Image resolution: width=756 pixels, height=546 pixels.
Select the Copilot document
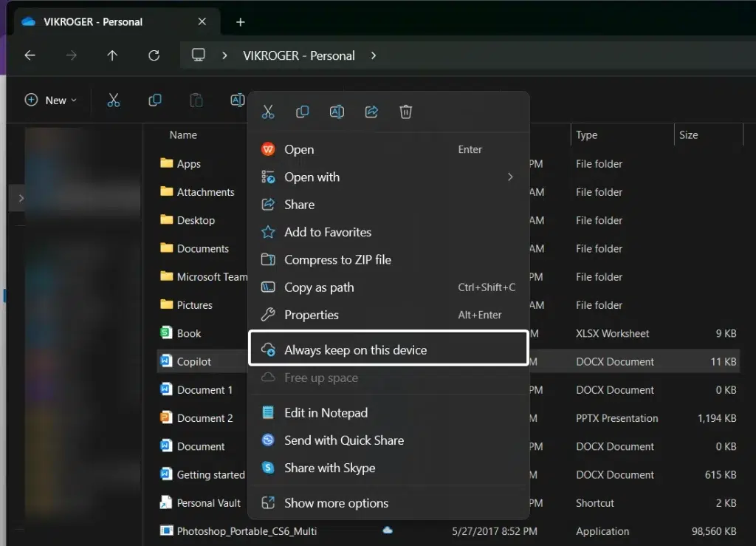[194, 362]
